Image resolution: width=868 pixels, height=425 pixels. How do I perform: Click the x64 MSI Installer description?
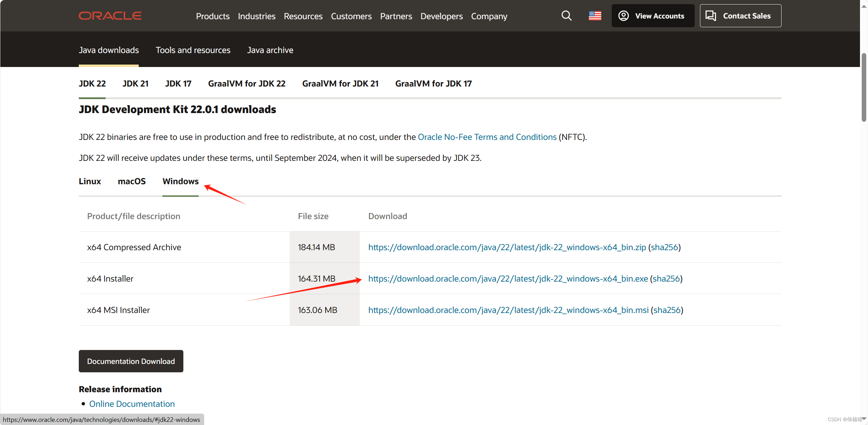tap(118, 310)
